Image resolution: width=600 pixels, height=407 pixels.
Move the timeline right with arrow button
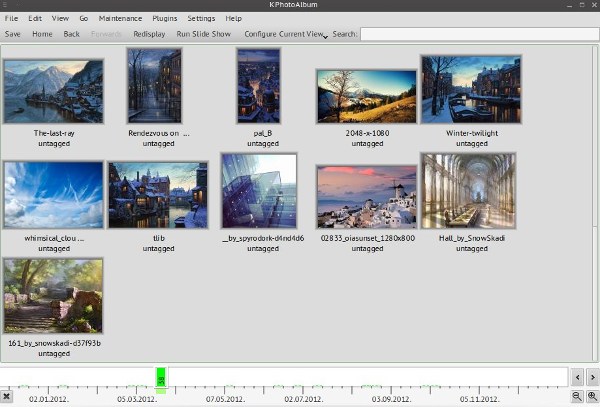point(593,377)
